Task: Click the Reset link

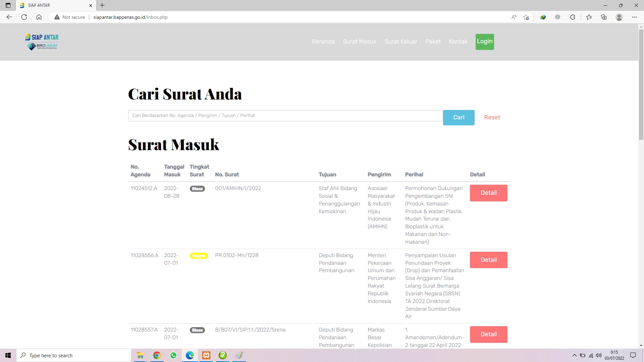Action: click(492, 117)
